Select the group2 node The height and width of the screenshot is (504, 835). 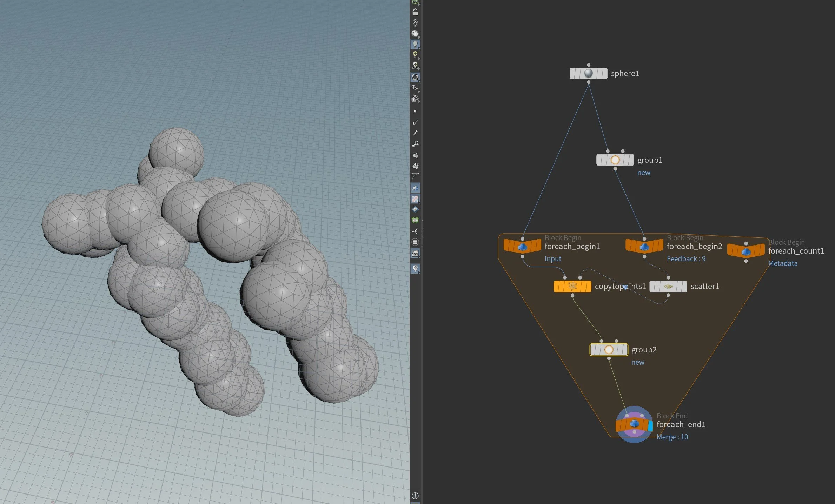(609, 350)
